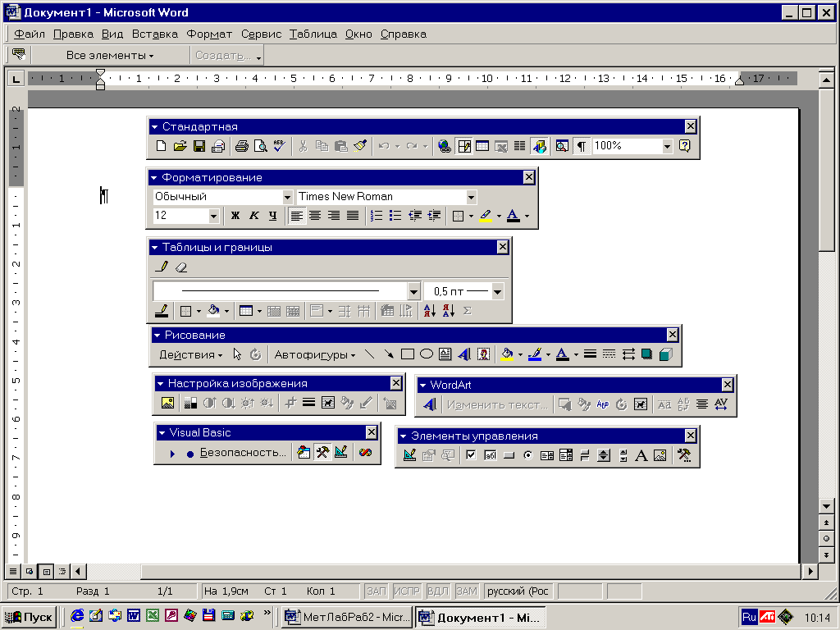This screenshot has width=840, height=630.
Task: Toggle Bold (Ж) formatting
Action: 235,216
